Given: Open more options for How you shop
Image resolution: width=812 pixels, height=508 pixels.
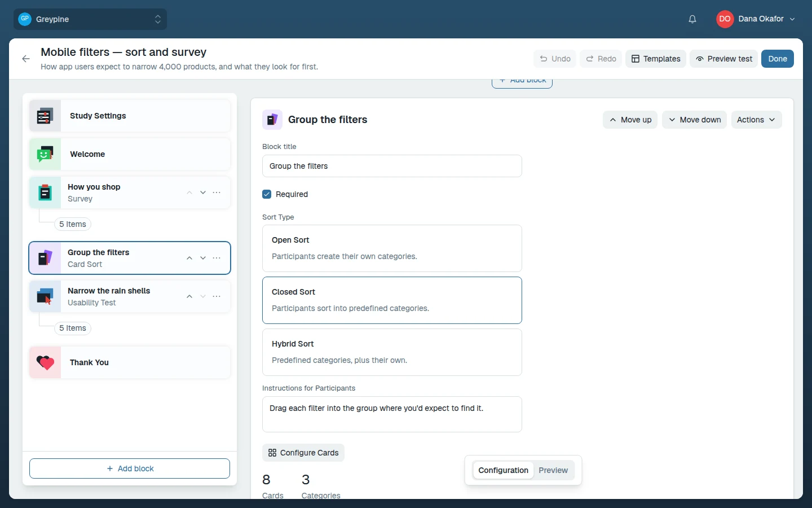Looking at the screenshot, I should tap(217, 192).
